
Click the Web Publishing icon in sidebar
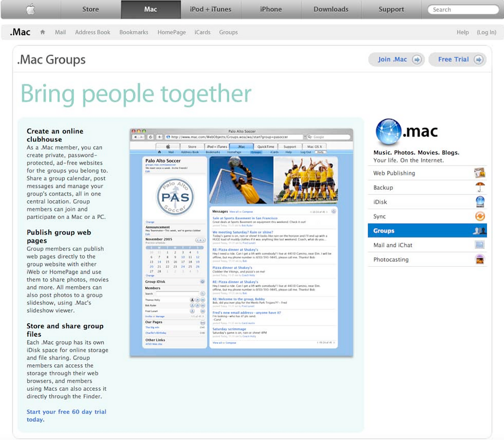(480, 173)
